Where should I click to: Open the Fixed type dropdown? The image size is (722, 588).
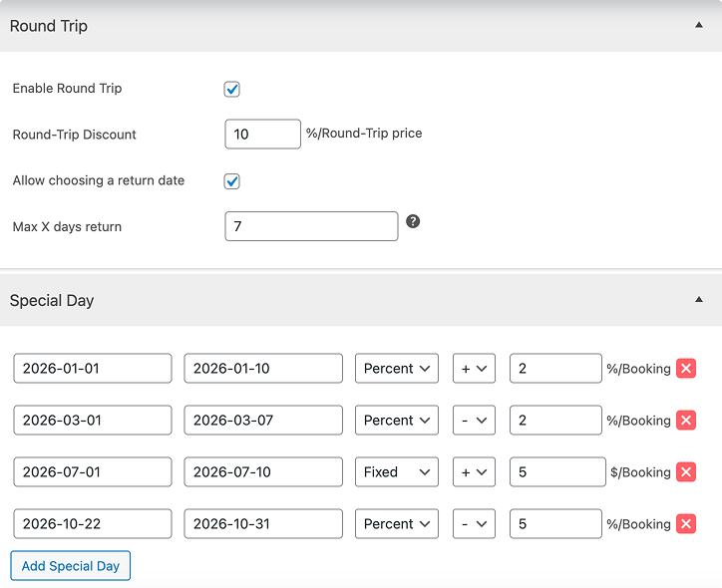click(396, 472)
